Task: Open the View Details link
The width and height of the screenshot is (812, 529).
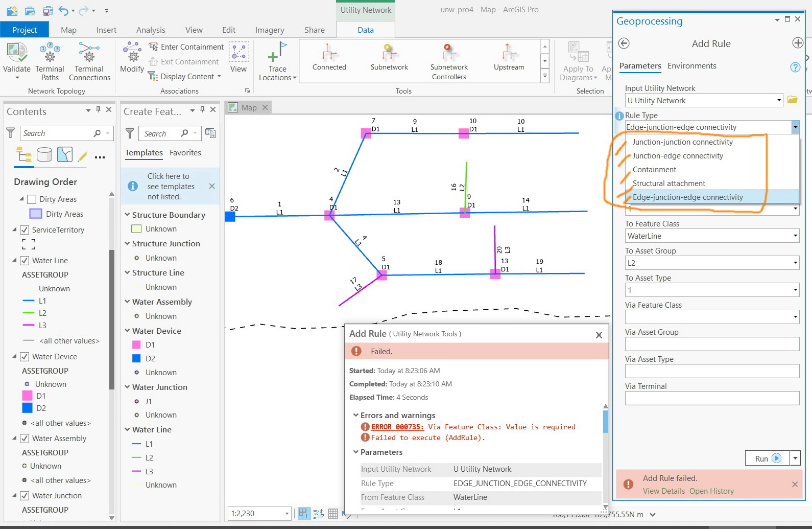Action: 663,491
